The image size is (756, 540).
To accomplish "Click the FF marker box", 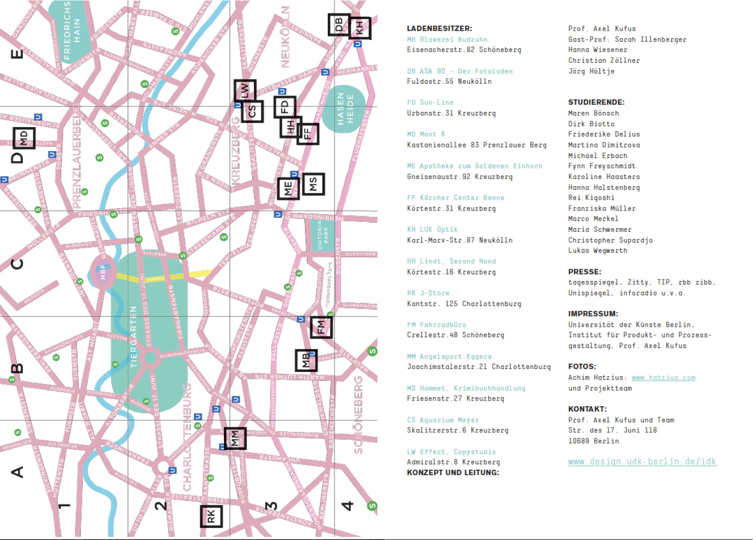I will tap(307, 134).
